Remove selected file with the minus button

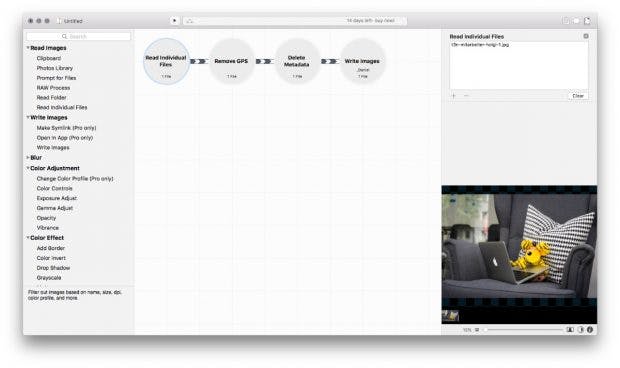tap(466, 96)
